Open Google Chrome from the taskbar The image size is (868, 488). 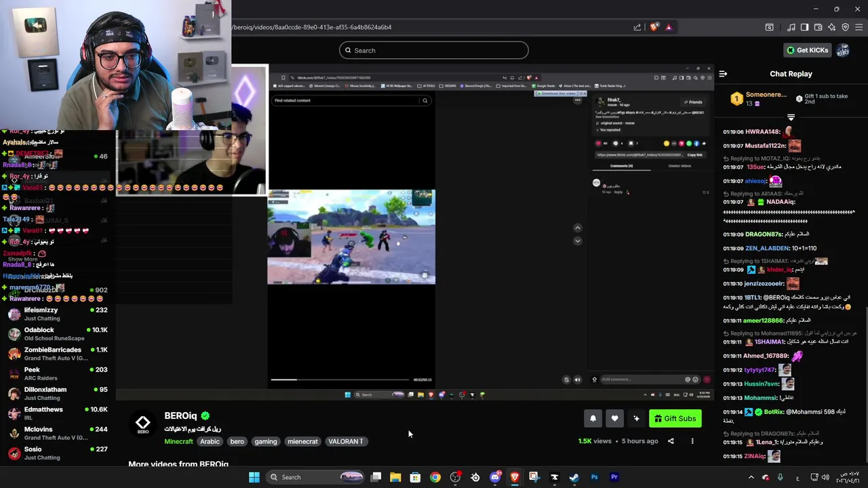tap(435, 477)
